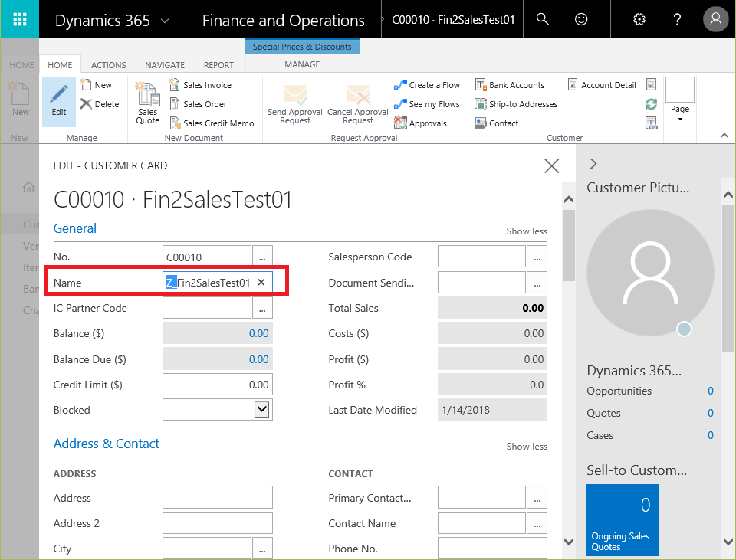This screenshot has height=560, width=736.
Task: Create a new Sales Invoice
Action: pyautogui.click(x=200, y=85)
